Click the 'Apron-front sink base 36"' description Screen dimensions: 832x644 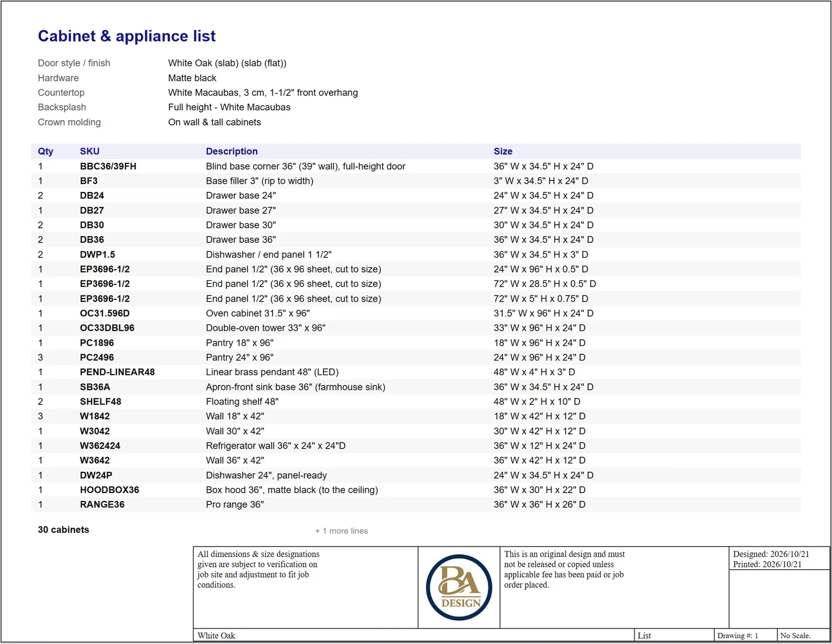[295, 387]
